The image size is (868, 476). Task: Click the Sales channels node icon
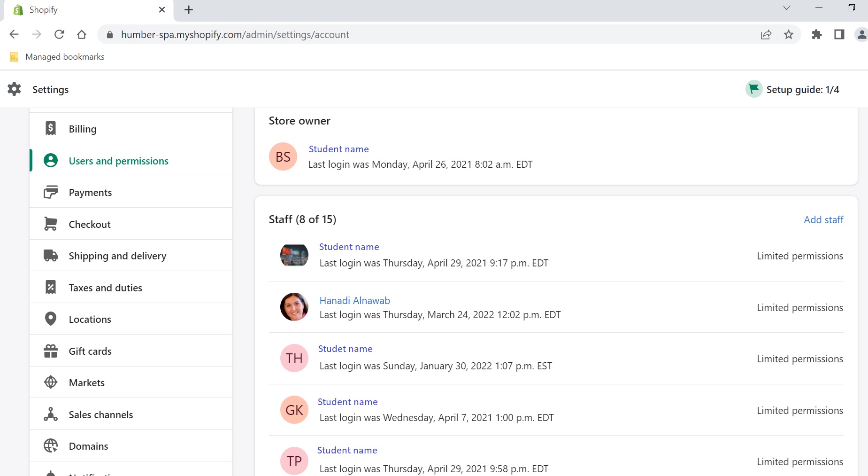pos(51,414)
